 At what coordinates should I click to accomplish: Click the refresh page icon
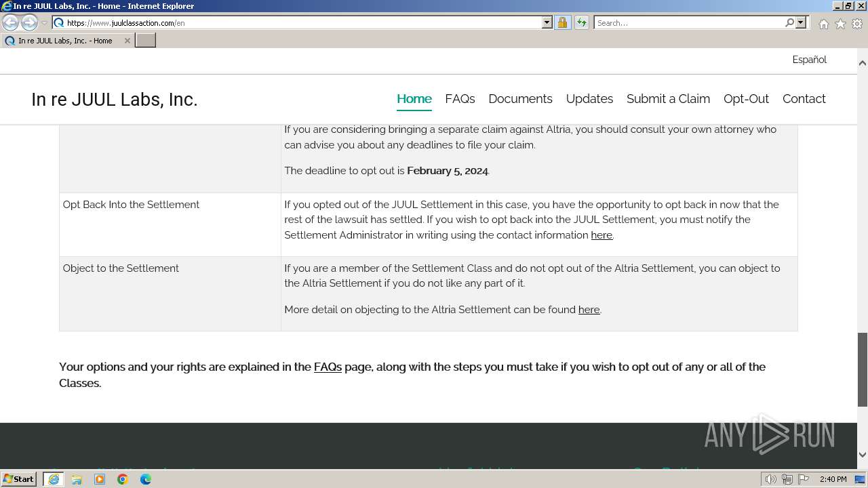pos(581,23)
